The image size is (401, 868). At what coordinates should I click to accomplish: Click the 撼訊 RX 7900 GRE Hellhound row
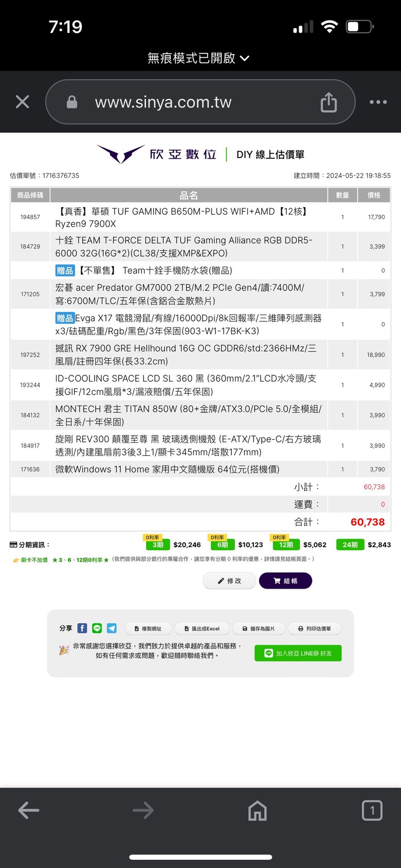[200, 355]
